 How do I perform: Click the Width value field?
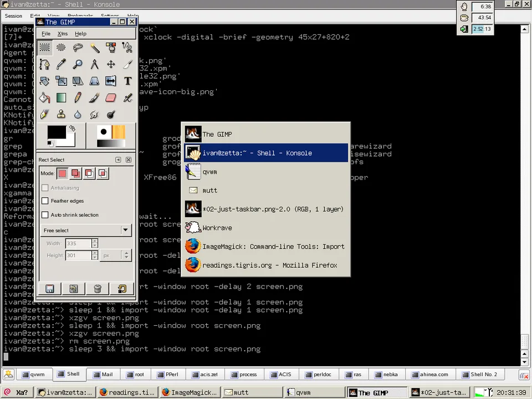(x=79, y=243)
